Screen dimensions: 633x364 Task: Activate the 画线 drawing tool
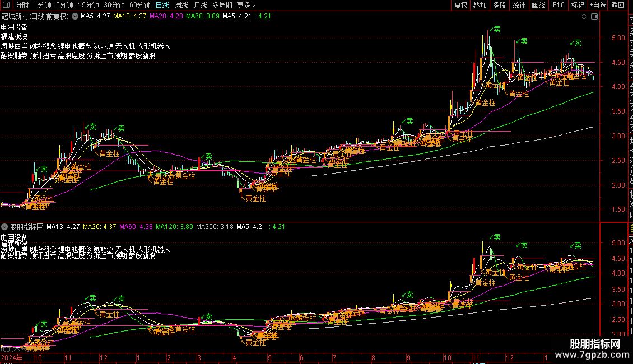point(538,5)
